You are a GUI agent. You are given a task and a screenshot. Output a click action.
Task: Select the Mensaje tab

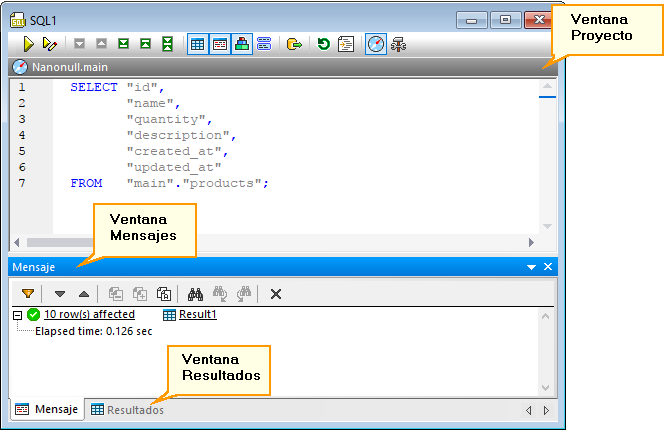(x=46, y=410)
